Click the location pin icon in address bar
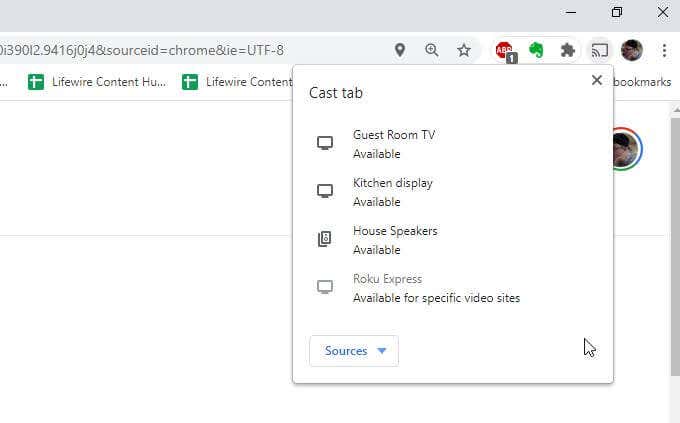This screenshot has width=680, height=423. (x=400, y=50)
